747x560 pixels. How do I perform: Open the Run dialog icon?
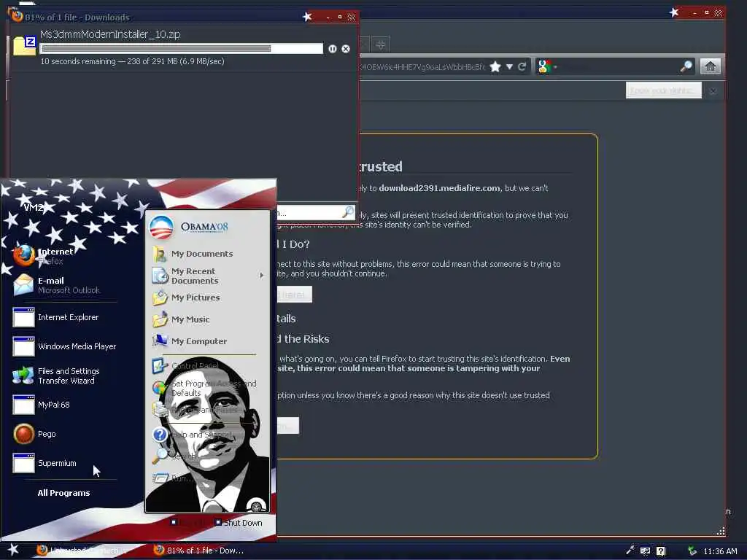(160, 478)
